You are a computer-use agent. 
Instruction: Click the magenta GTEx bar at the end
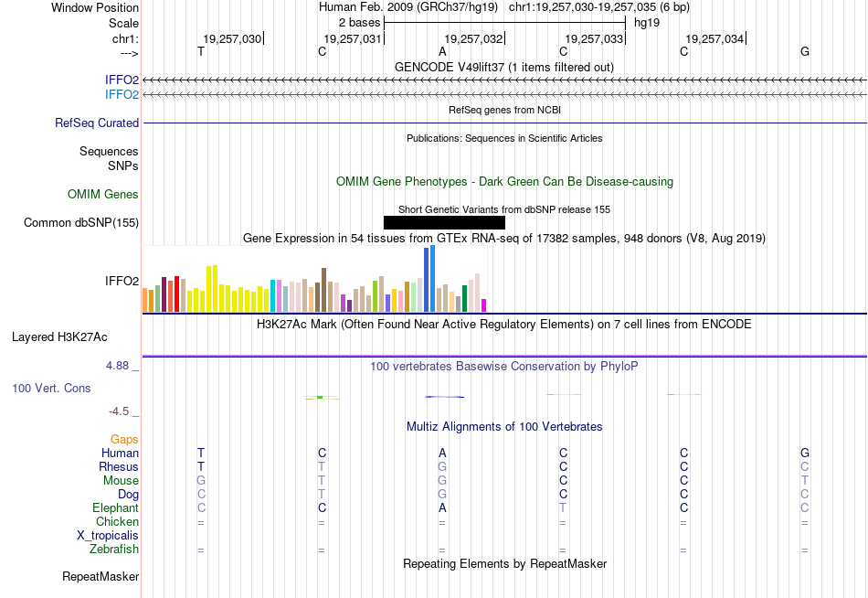(x=484, y=305)
